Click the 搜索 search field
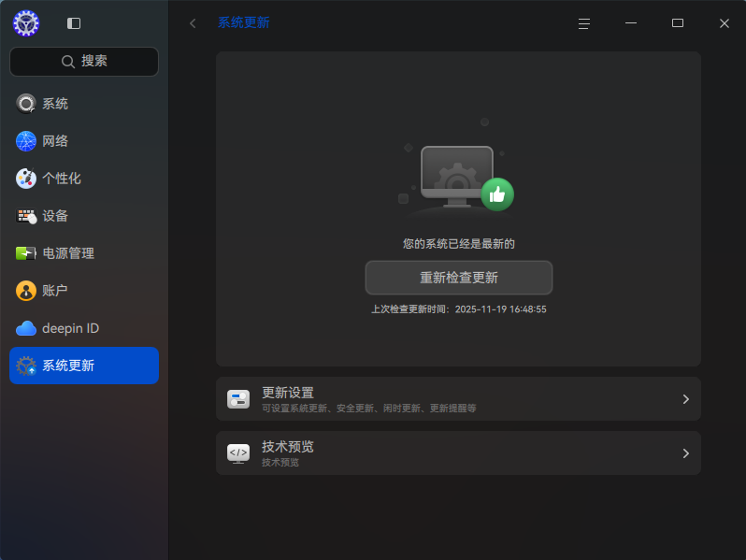This screenshot has height=560, width=746. tap(84, 62)
